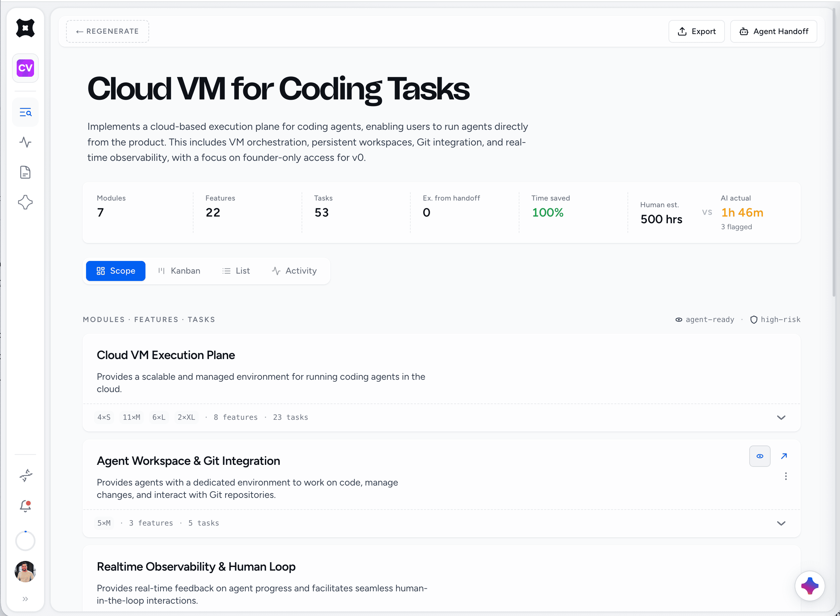Open the activity pulse sidebar icon
The width and height of the screenshot is (840, 616).
click(25, 142)
